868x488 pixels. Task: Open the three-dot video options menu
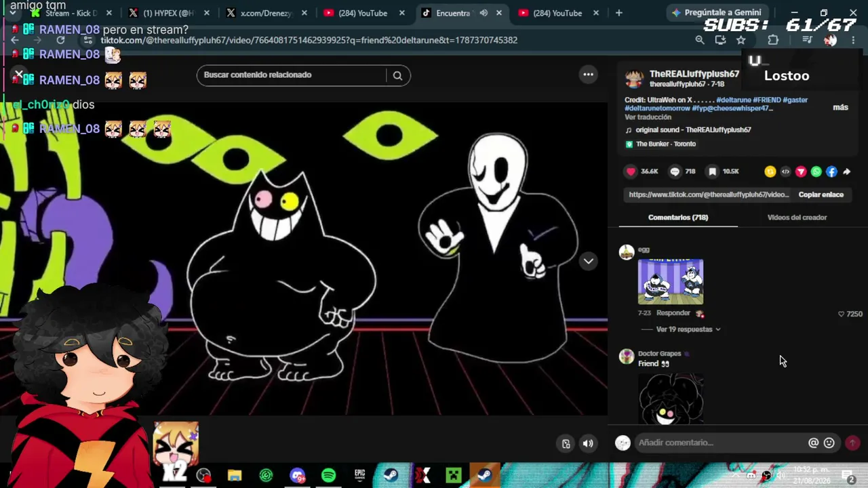[x=589, y=75]
